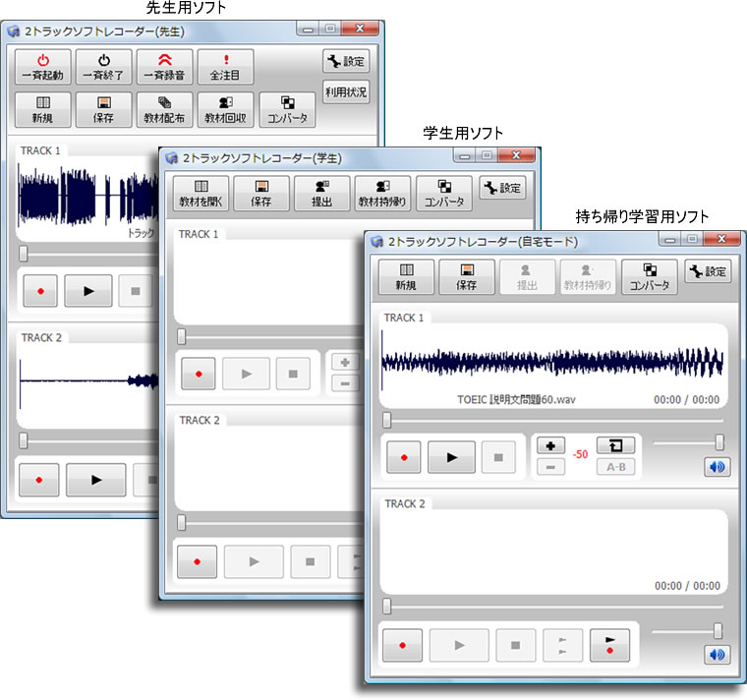Click 一斉終了 in the teacher window
This screenshot has width=747, height=700.
103,67
